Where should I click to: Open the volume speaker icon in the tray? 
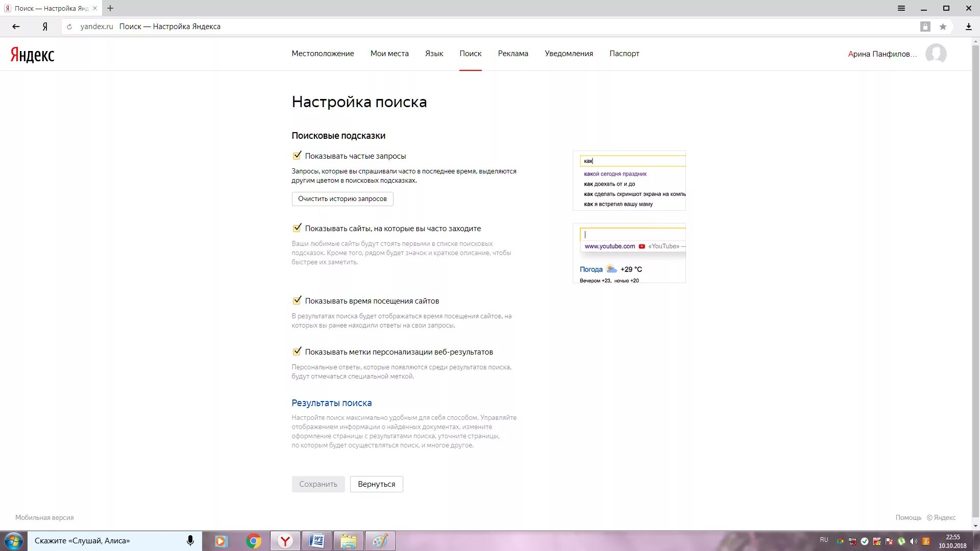click(913, 541)
